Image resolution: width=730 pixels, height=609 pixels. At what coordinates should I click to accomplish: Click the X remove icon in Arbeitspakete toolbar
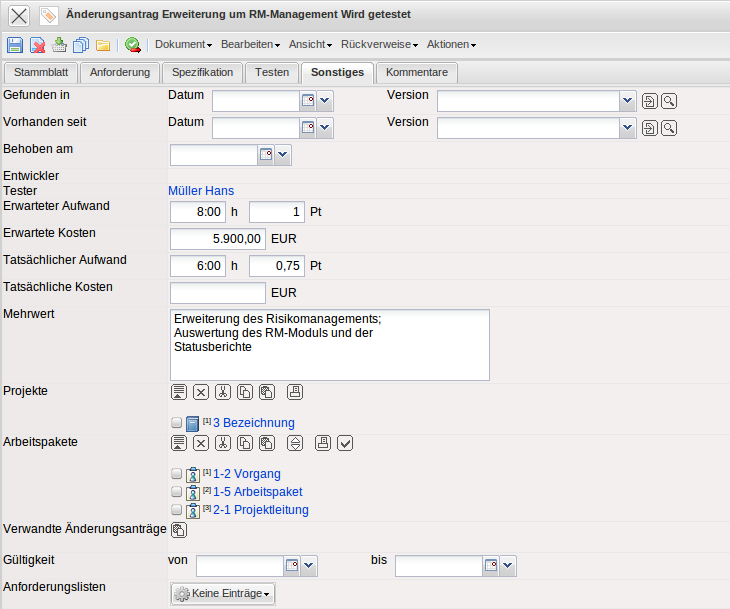click(201, 443)
